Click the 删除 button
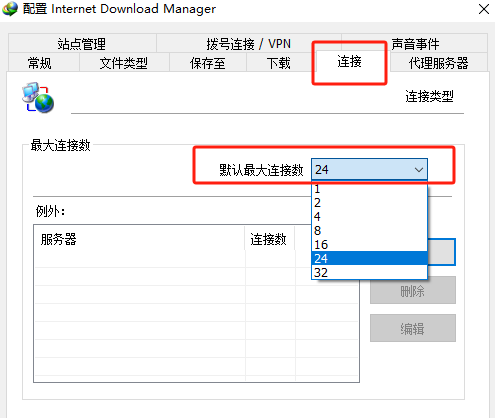 [x=413, y=290]
